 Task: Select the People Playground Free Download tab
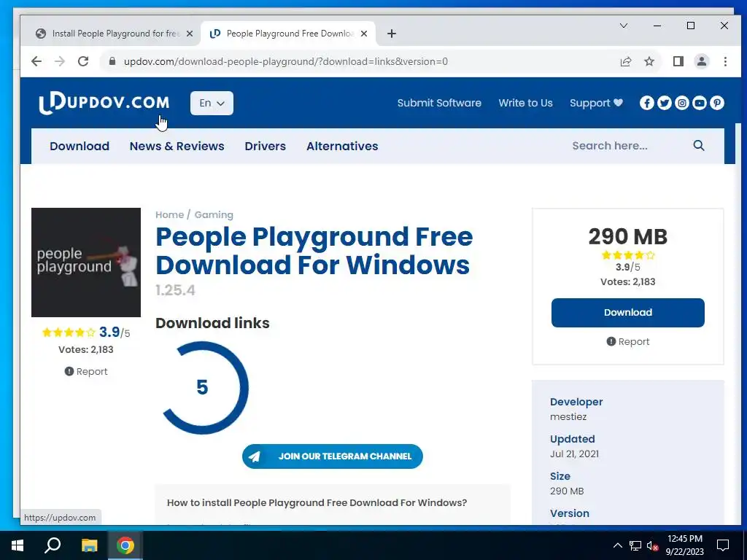(x=288, y=34)
